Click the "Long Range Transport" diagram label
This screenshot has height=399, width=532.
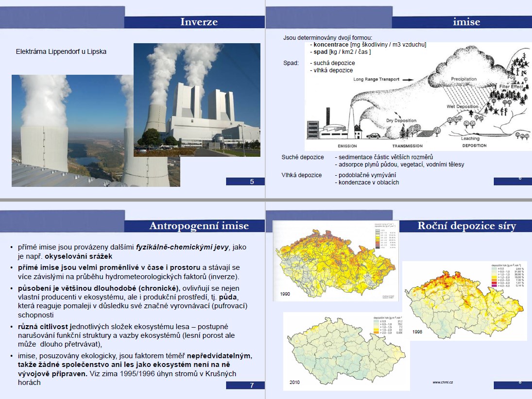click(x=376, y=79)
